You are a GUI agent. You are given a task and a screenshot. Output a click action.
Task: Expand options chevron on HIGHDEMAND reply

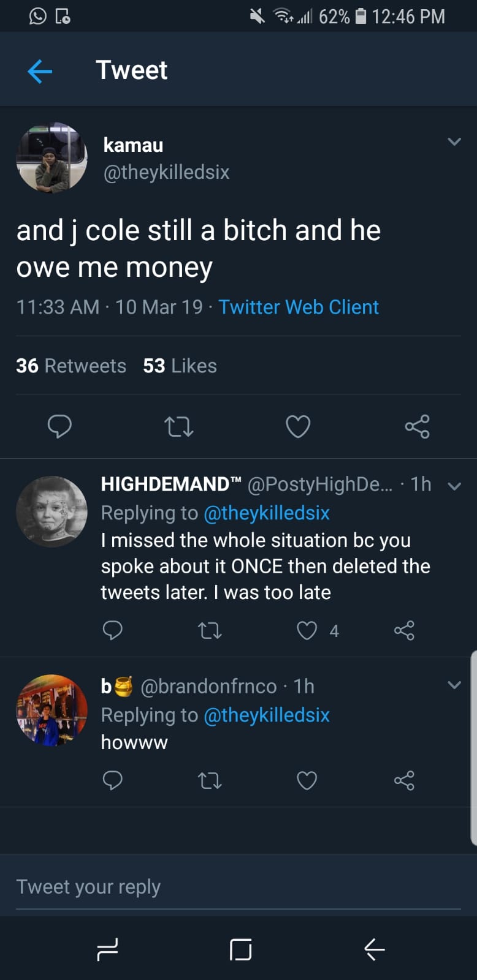(454, 486)
